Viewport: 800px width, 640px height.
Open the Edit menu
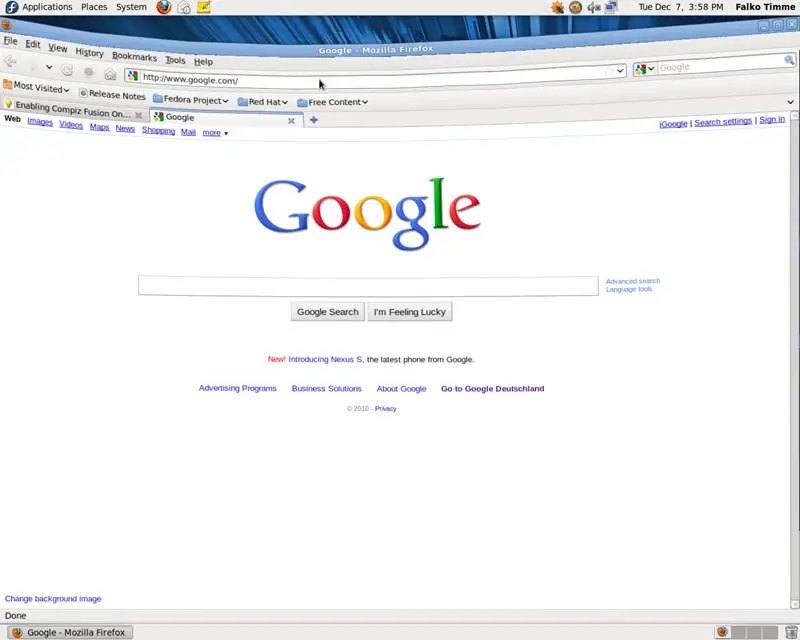[x=33, y=44]
